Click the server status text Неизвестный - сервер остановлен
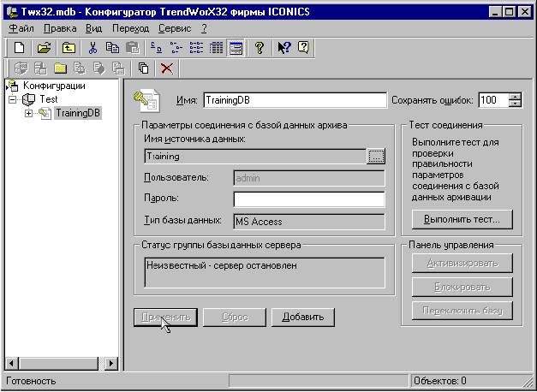This screenshot has height=392, width=537. point(221,265)
